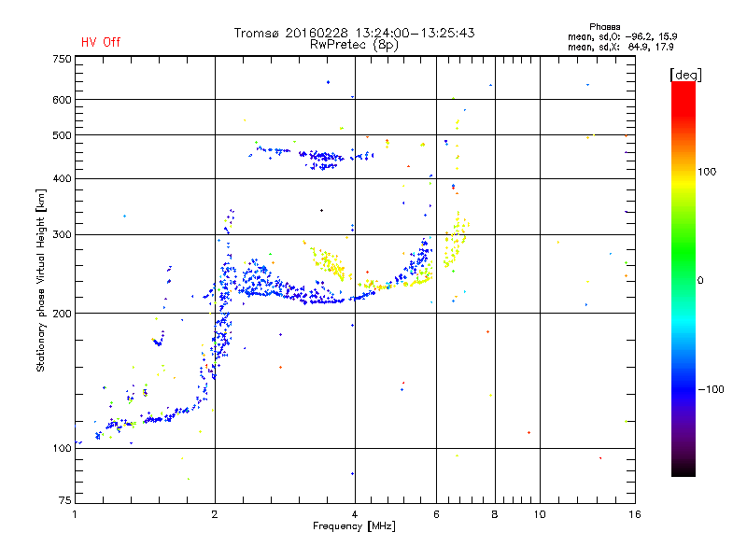The width and height of the screenshot is (747, 560).
Task: Click the '[deg]' colorbar unit label
Action: (685, 76)
